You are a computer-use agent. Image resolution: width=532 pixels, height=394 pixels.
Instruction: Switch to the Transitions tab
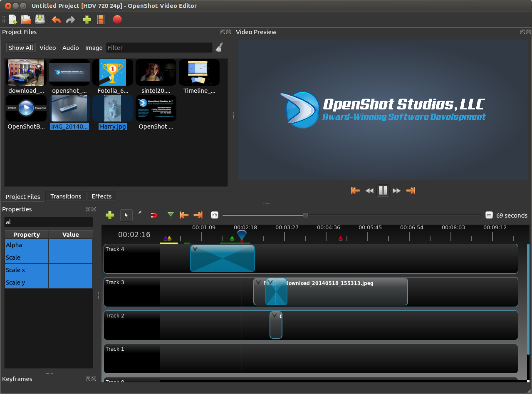66,196
